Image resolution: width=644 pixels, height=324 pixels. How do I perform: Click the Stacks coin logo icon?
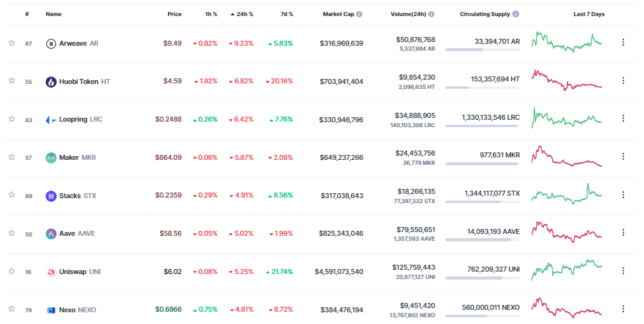point(51,196)
